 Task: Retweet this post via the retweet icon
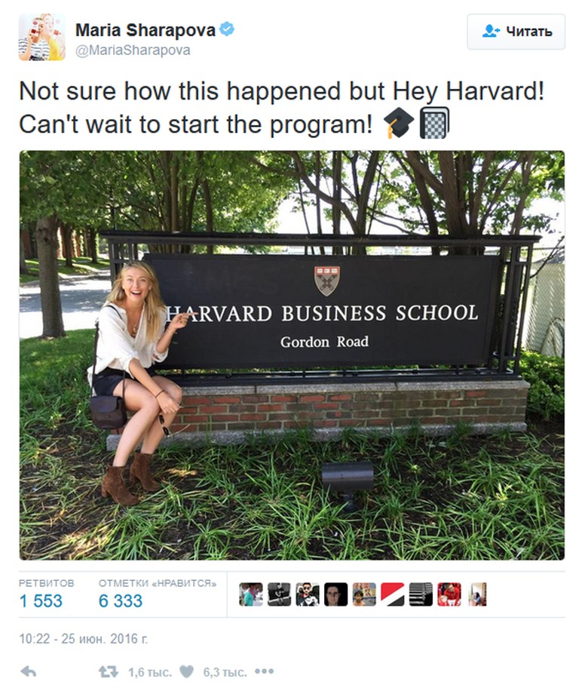pos(109,671)
